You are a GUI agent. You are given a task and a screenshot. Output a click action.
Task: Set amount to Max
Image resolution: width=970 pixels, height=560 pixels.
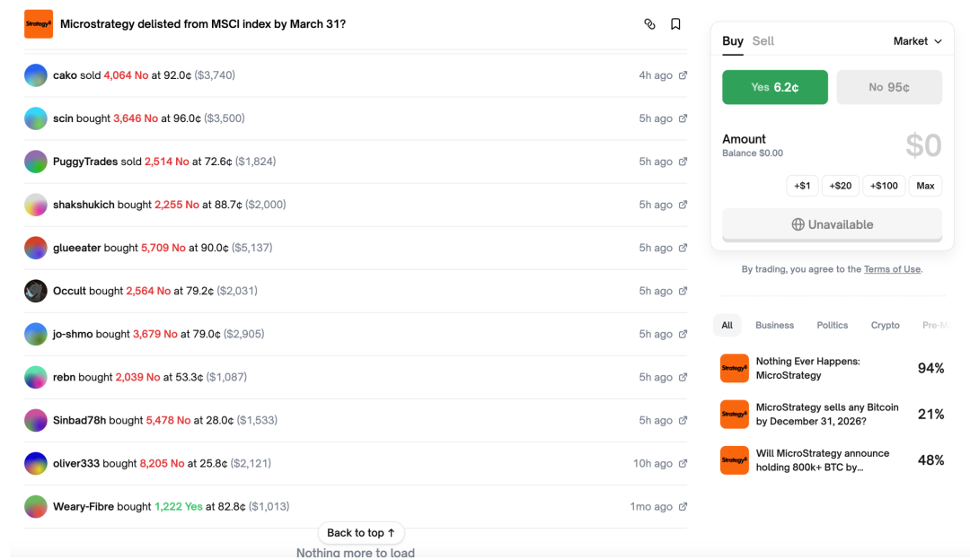coord(925,186)
